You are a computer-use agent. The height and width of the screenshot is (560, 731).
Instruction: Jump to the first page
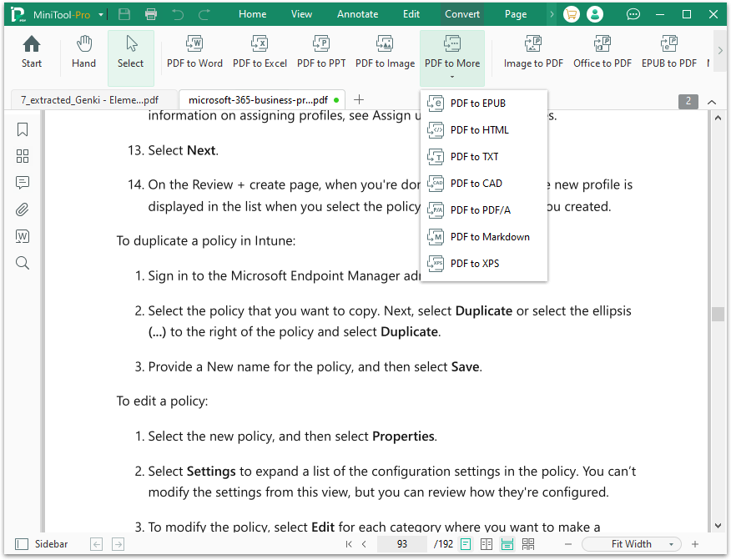[x=349, y=544]
